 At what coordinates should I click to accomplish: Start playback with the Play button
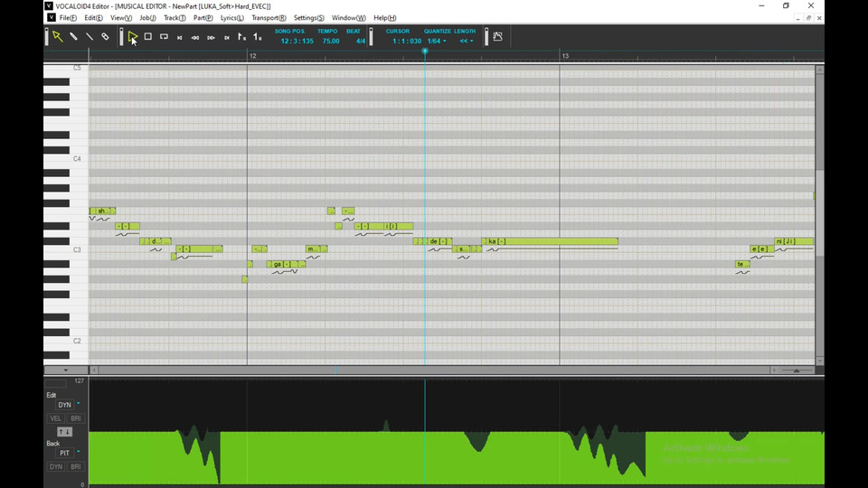(x=132, y=36)
